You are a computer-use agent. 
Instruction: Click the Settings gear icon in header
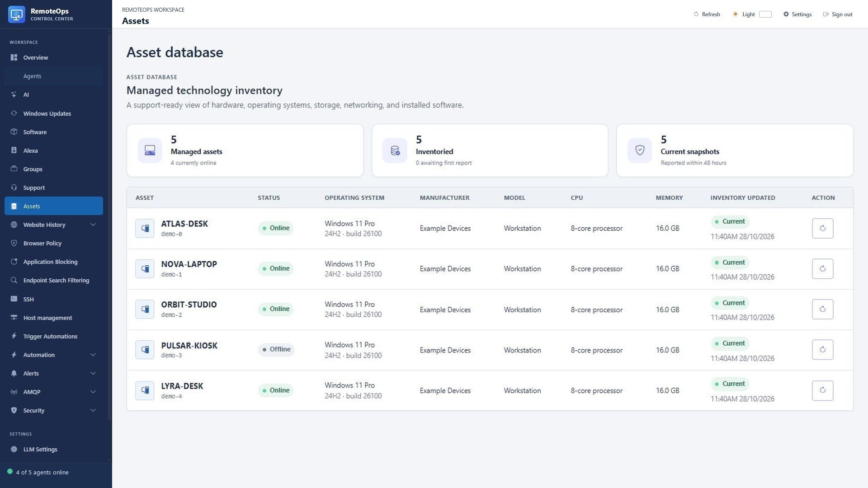tap(786, 14)
